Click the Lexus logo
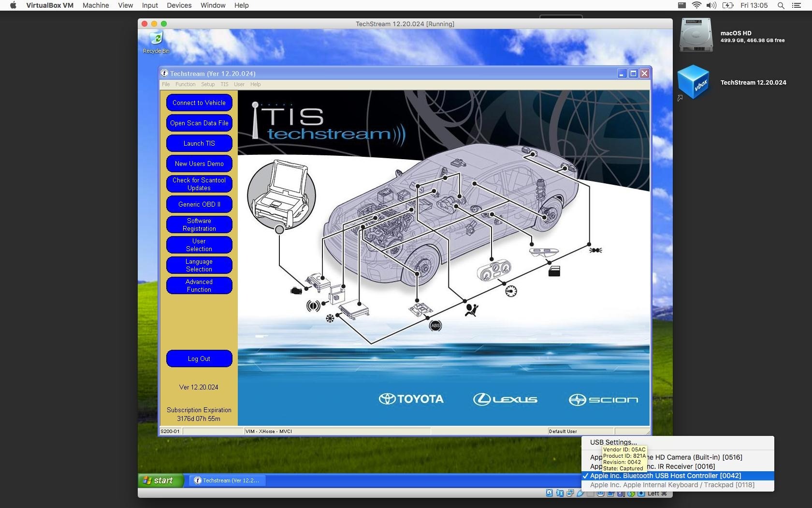The image size is (812, 508). pyautogui.click(x=505, y=399)
